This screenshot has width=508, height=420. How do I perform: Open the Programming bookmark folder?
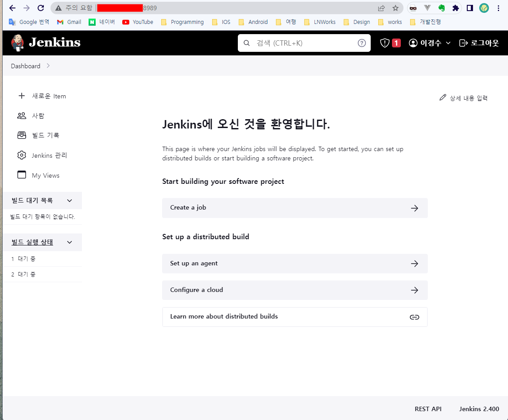[x=182, y=22]
